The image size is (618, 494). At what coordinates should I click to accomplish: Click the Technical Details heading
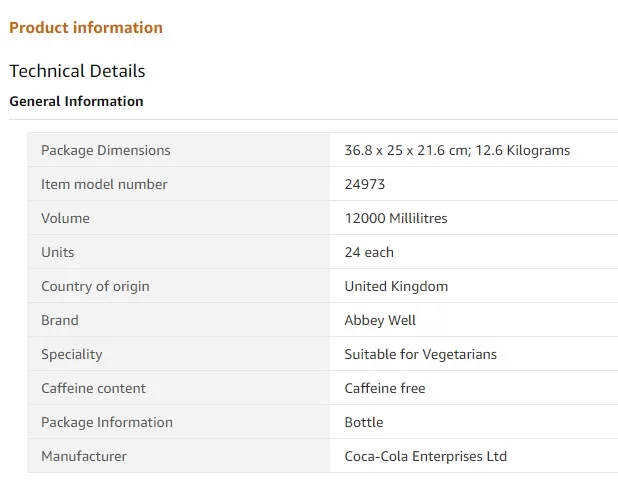click(x=77, y=71)
